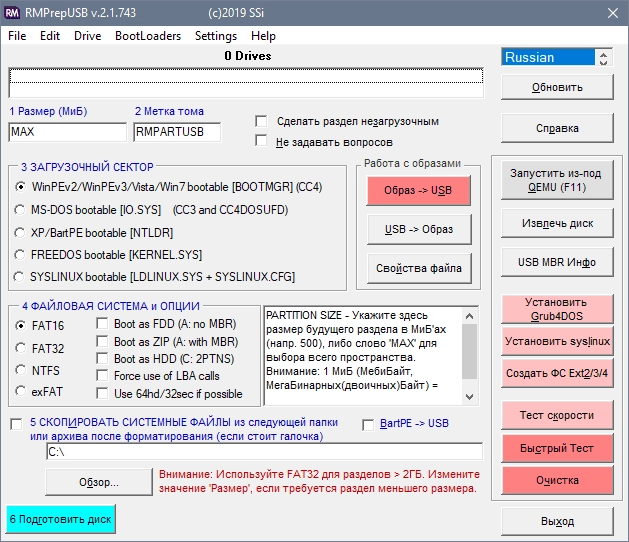Check the BartPE -> USB checkbox

pyautogui.click(x=368, y=425)
